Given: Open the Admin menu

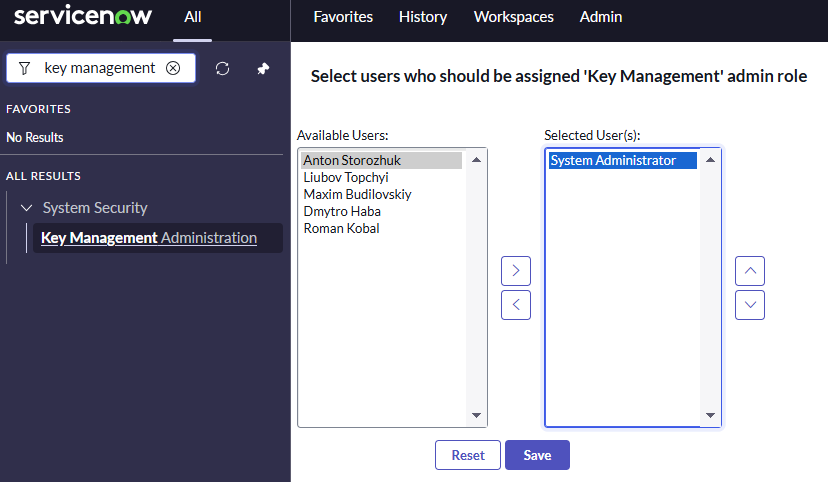Looking at the screenshot, I should tap(601, 17).
